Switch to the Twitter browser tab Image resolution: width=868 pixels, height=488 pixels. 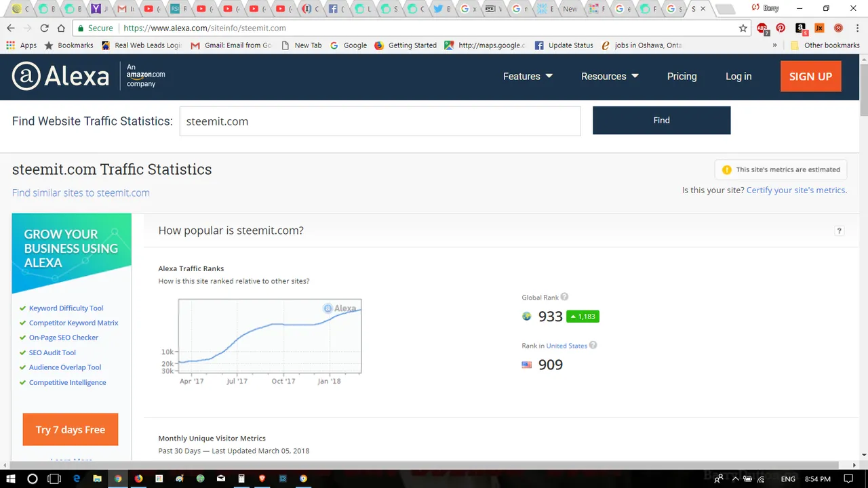pyautogui.click(x=441, y=9)
